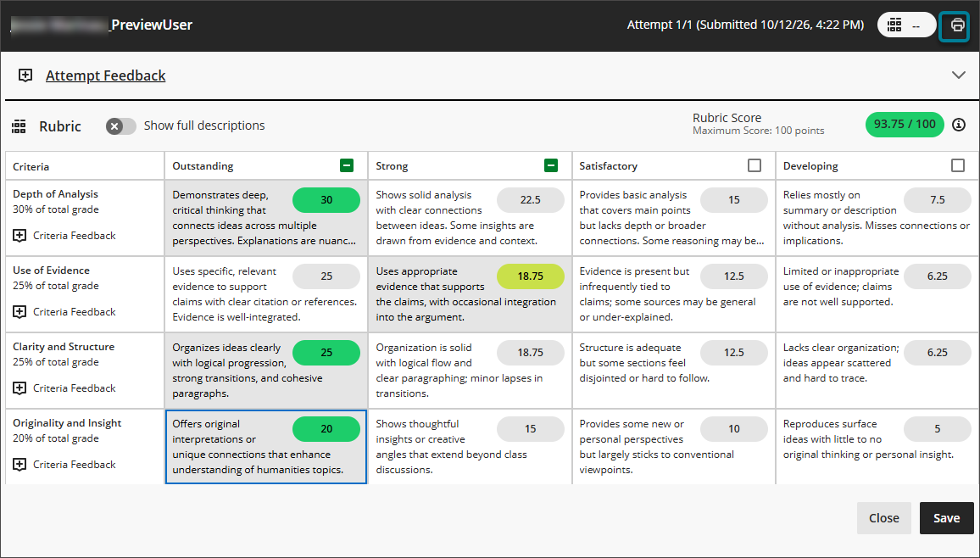
Task: Select 30 points for Depth of Analysis
Action: coord(326,200)
